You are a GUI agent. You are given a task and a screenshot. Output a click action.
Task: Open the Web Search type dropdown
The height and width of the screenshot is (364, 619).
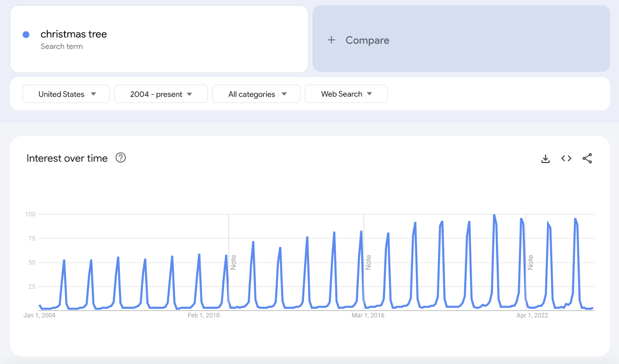tap(346, 94)
